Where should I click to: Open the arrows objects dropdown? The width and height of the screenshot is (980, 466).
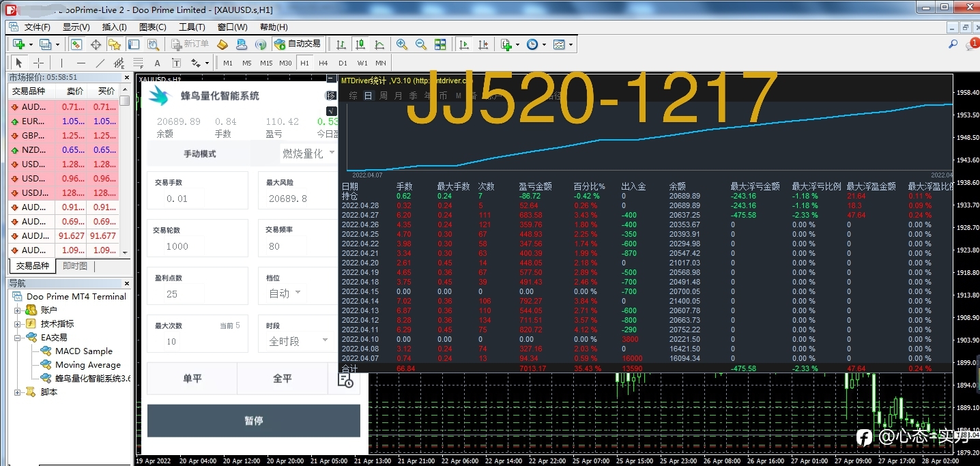point(206,63)
